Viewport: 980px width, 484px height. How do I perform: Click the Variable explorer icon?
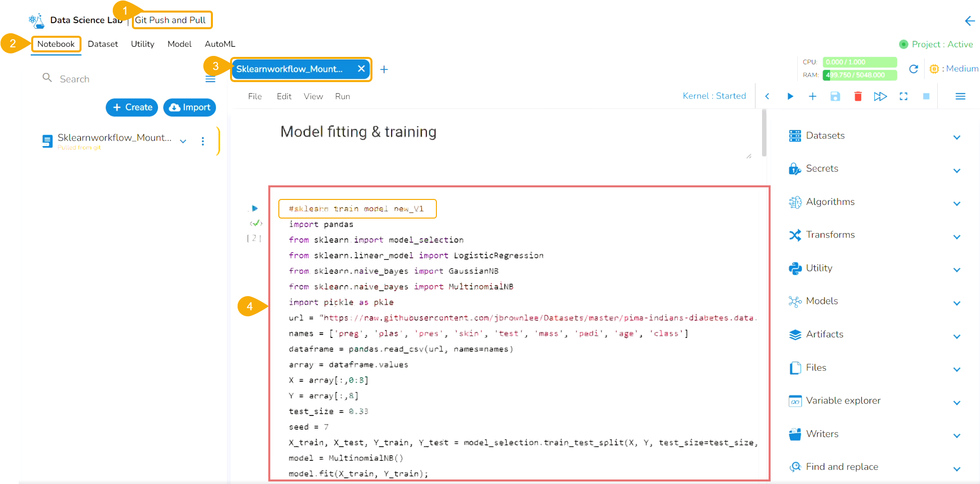point(795,401)
